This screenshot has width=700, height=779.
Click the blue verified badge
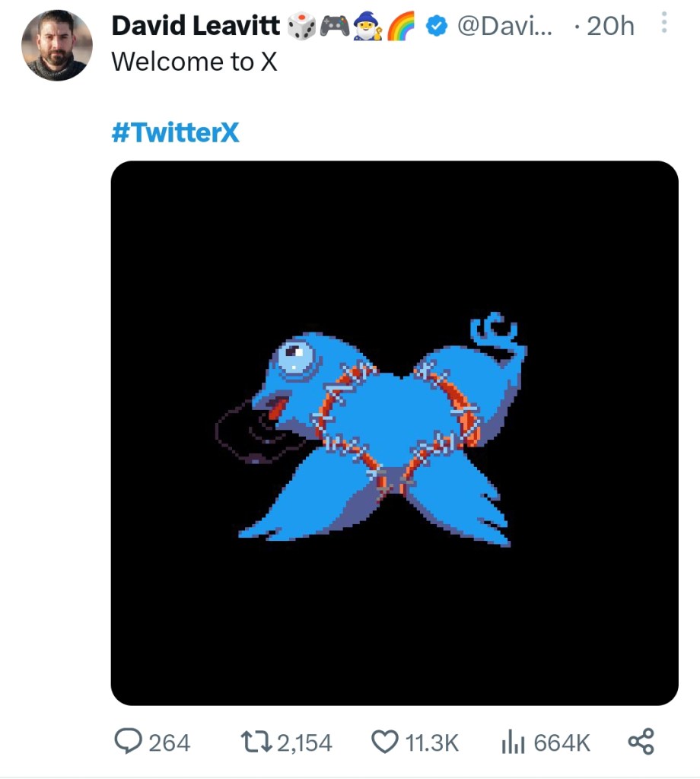point(434,27)
